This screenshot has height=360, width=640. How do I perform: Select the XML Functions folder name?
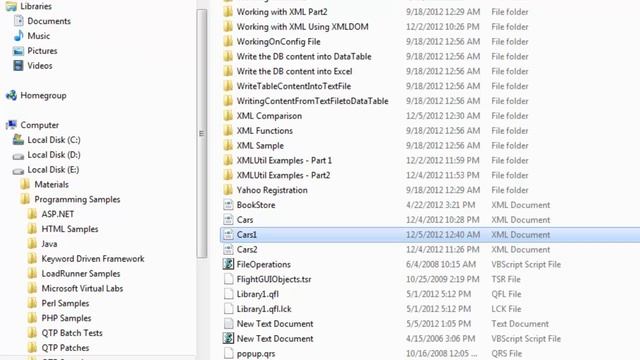(265, 131)
